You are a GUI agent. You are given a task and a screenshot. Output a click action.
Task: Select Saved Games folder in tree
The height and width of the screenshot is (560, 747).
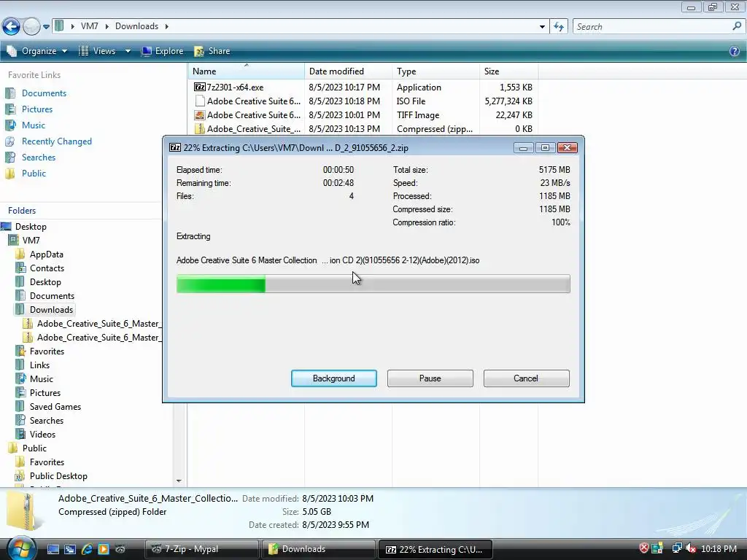(x=55, y=407)
